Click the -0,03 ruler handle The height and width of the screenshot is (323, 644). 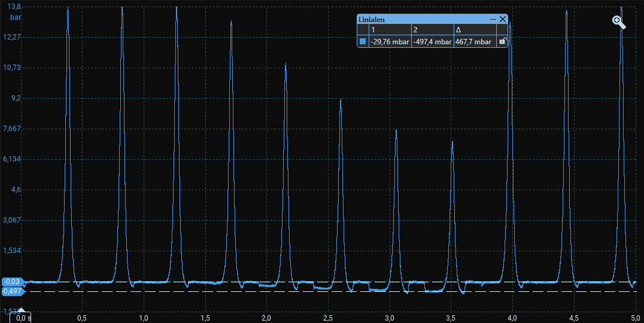pyautogui.click(x=13, y=282)
